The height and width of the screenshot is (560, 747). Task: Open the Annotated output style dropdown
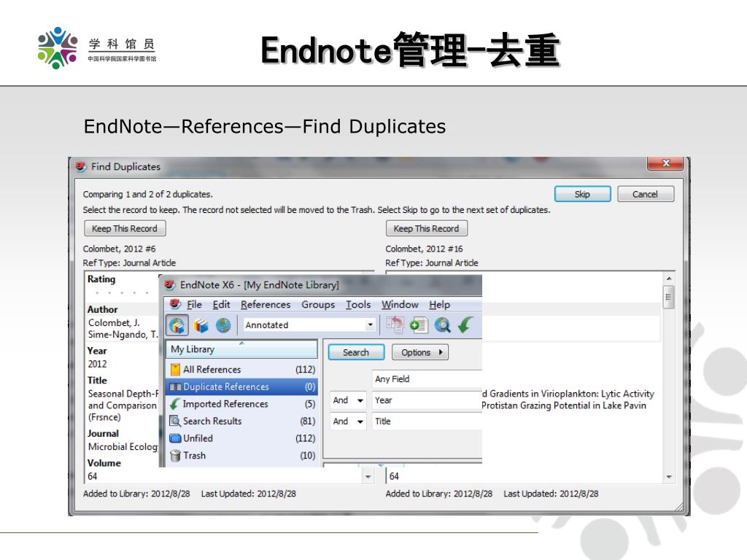click(x=370, y=325)
